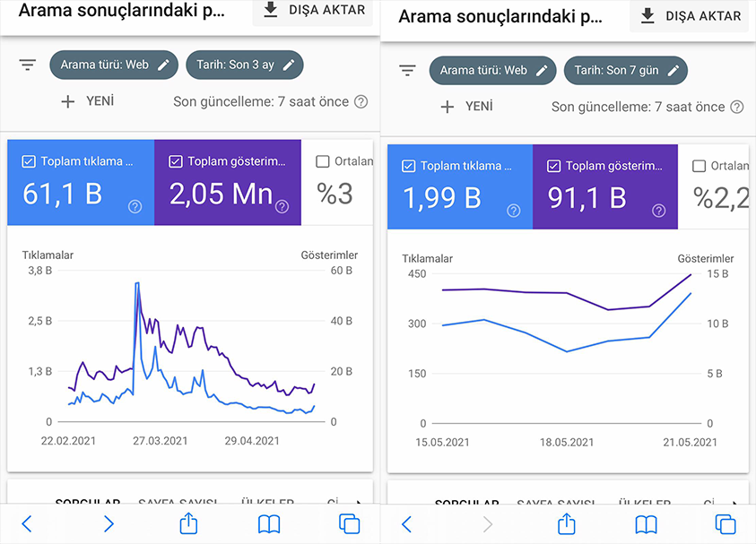Viewport: 756px width, 544px height.
Task: Toggle Toplam tıklama checkbox on left card
Action: [29, 161]
